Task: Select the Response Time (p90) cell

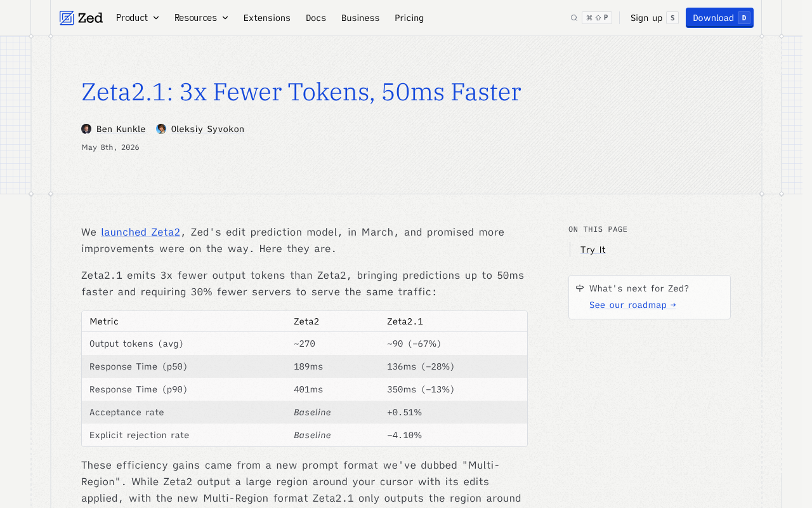Action: tap(184, 389)
